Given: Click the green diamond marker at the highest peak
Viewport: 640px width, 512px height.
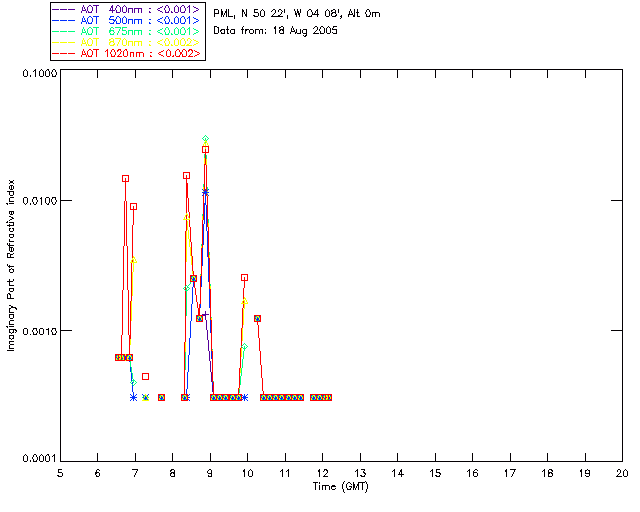Looking at the screenshot, I should tap(206, 139).
